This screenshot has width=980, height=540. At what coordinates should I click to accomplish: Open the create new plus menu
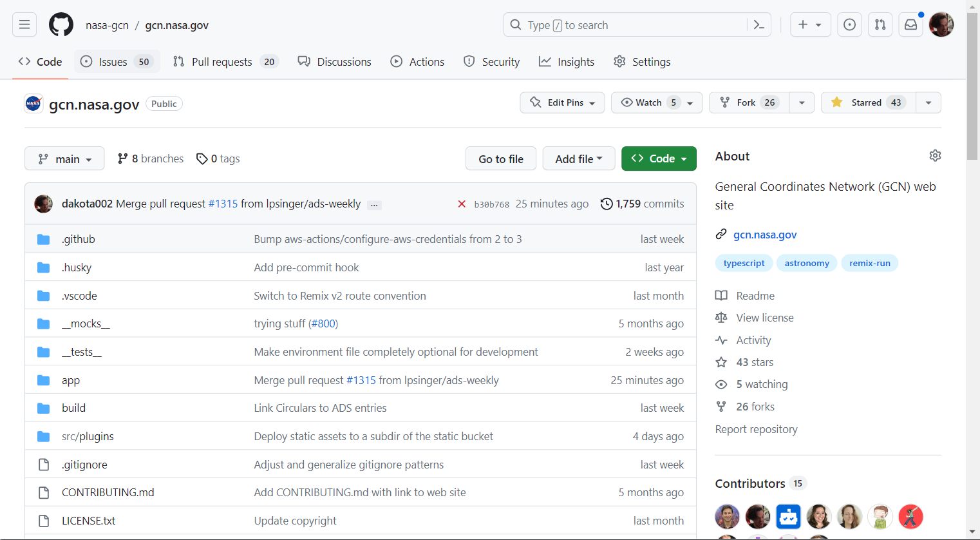coord(810,24)
